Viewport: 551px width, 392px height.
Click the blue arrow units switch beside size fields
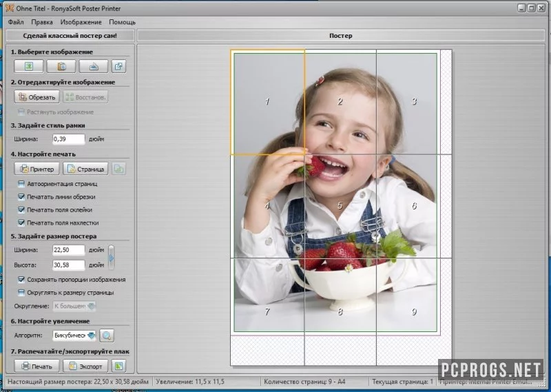point(112,258)
